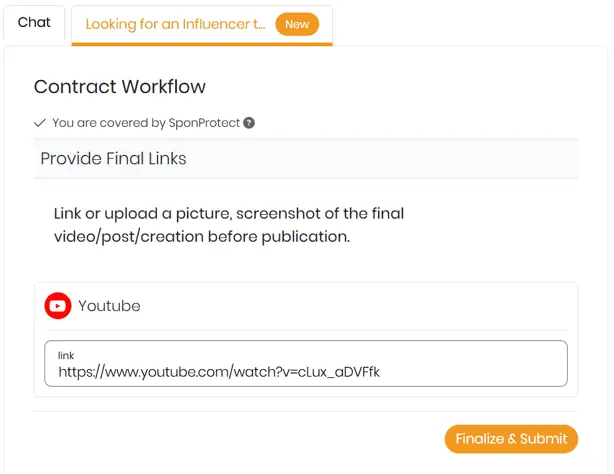Click the orange underline of active tab

202,44
